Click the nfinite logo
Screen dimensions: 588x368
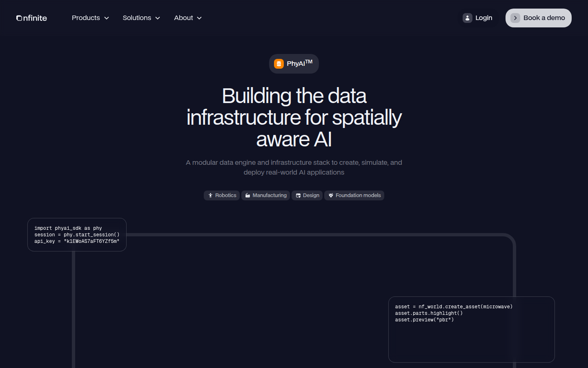[x=31, y=18]
